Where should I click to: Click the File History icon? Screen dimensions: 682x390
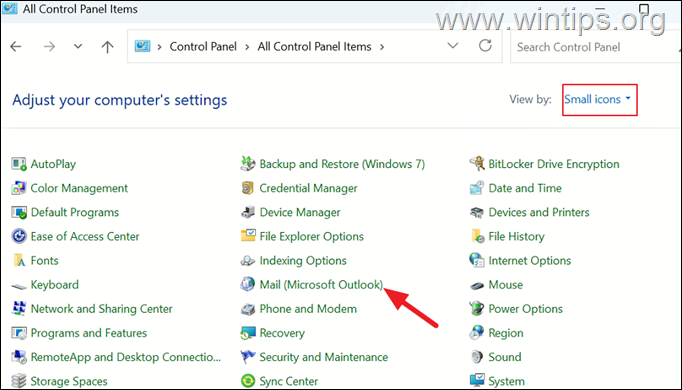click(x=478, y=237)
